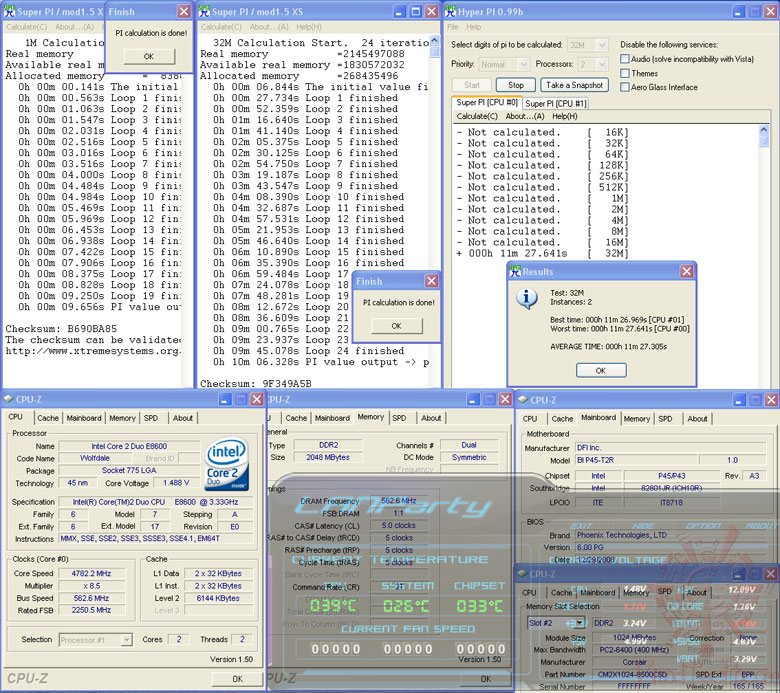Click HIDE on the hardware monitor overlay
This screenshot has height=693, width=780.
point(643,525)
